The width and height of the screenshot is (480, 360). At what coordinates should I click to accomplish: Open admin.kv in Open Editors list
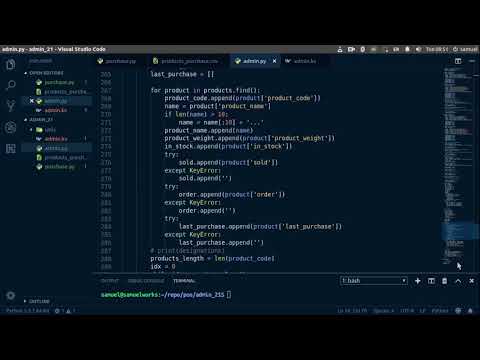[x=56, y=110]
